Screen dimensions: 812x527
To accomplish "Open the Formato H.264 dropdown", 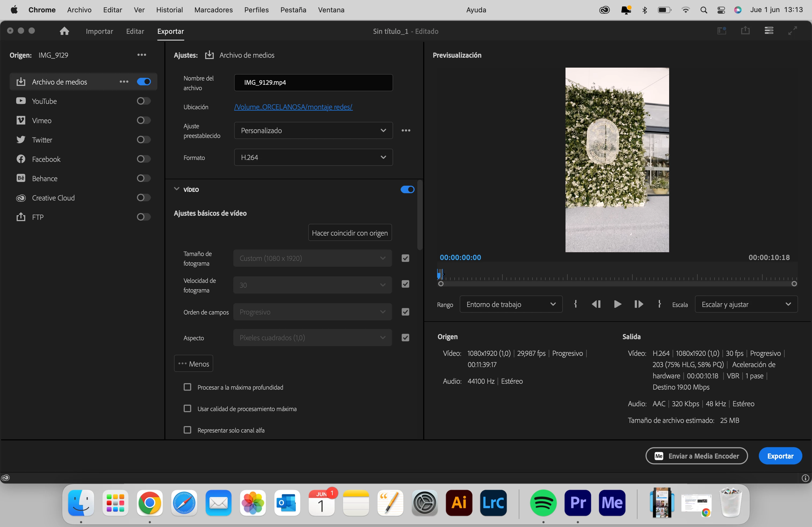I will click(313, 158).
